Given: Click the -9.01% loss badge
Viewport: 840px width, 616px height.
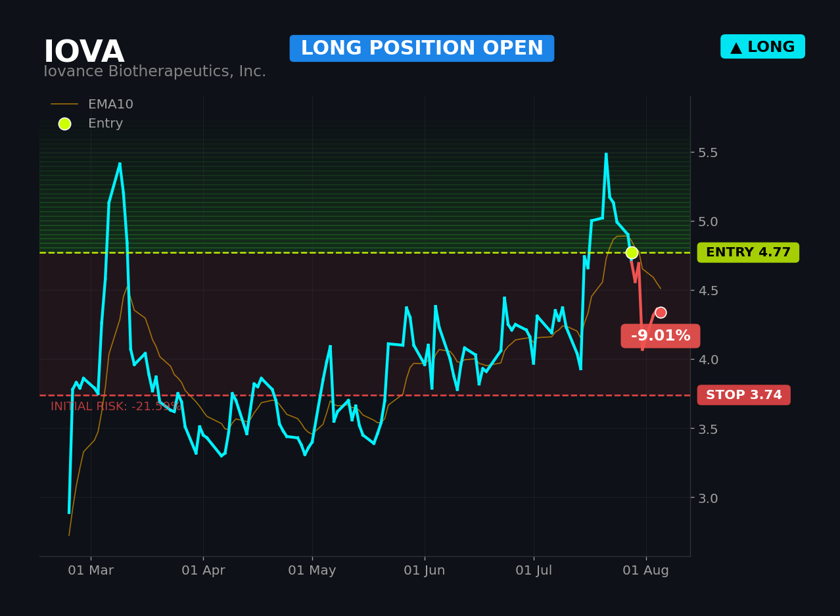Looking at the screenshot, I should [x=661, y=336].
